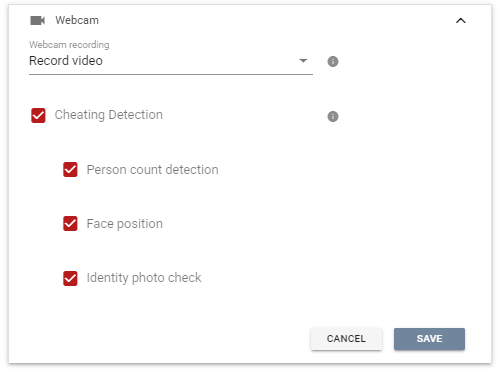Collapse the Webcam section chevron

tap(461, 21)
